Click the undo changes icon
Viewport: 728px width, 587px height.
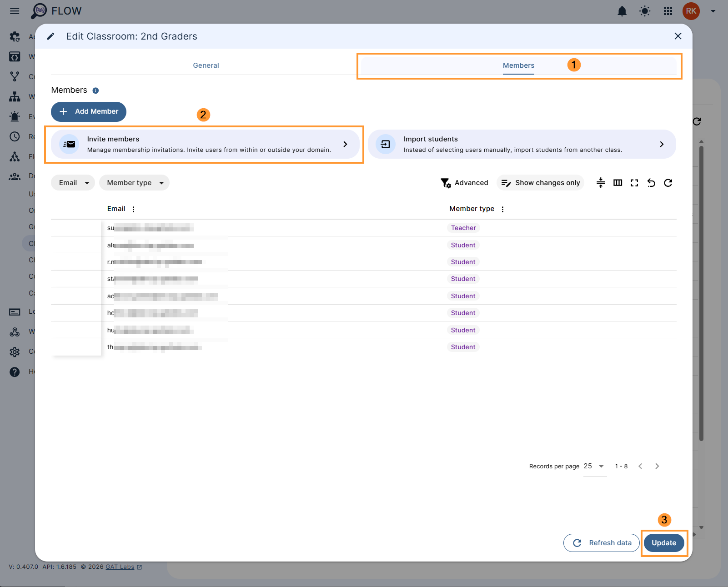click(651, 183)
